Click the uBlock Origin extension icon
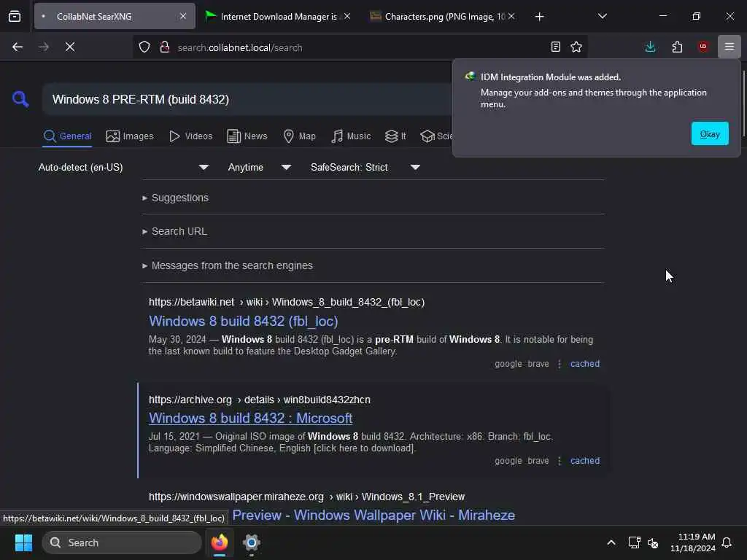The image size is (747, 560). pyautogui.click(x=703, y=47)
